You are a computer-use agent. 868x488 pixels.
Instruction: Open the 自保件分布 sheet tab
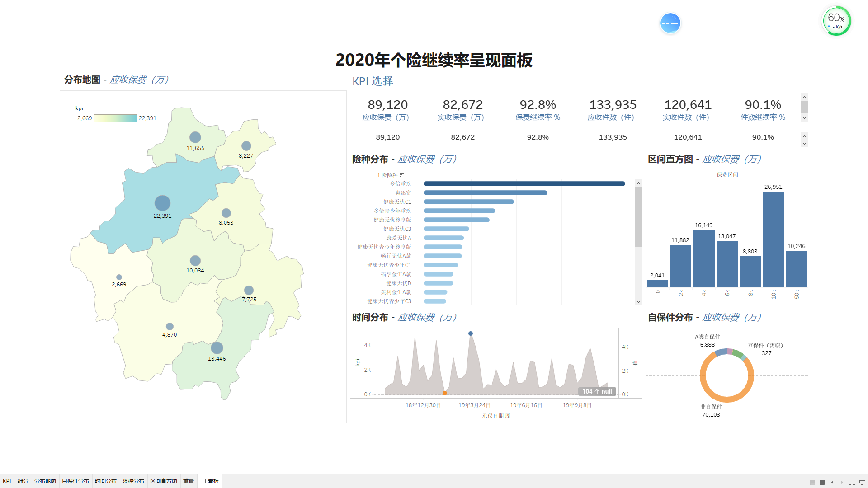pyautogui.click(x=75, y=481)
